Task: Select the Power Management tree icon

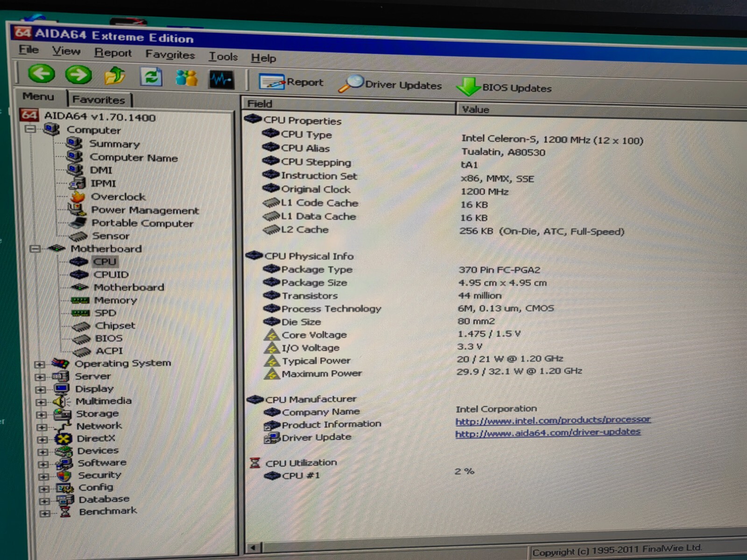Action: pyautogui.click(x=78, y=210)
